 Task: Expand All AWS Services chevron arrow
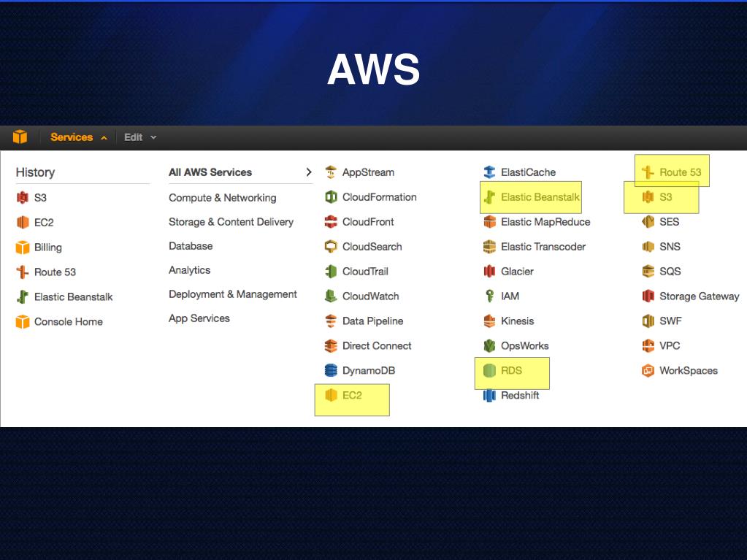coord(309,172)
